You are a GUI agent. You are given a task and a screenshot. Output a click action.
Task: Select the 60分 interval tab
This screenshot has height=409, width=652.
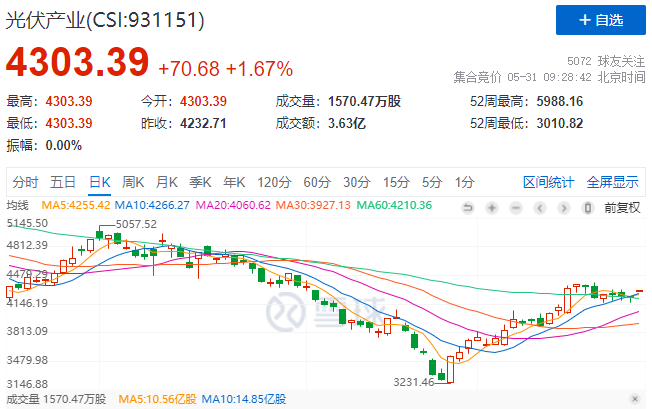point(316,182)
